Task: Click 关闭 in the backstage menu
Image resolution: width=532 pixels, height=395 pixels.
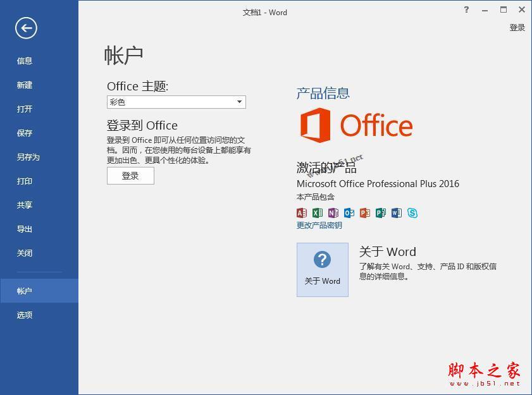Action: tap(25, 253)
